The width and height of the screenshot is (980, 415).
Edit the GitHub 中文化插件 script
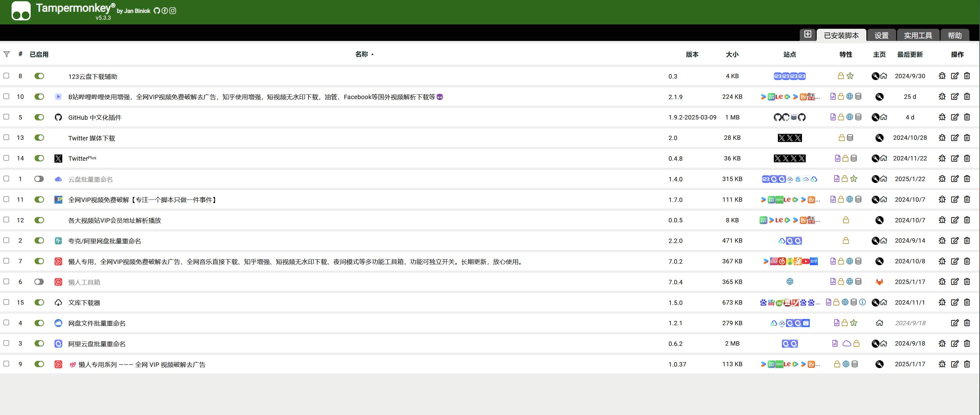955,117
